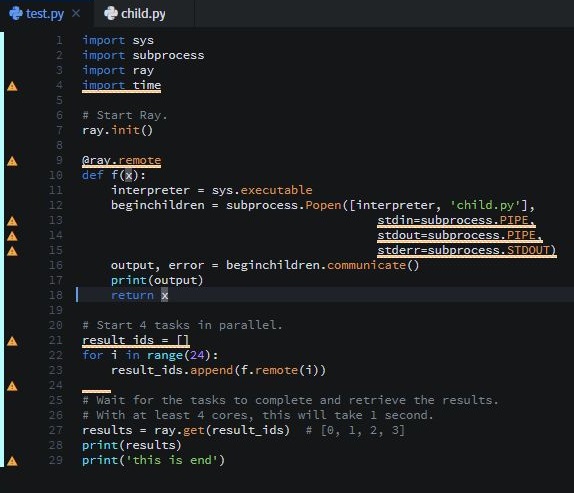Click warning icon on line 13
574x493 pixels.
click(x=12, y=221)
